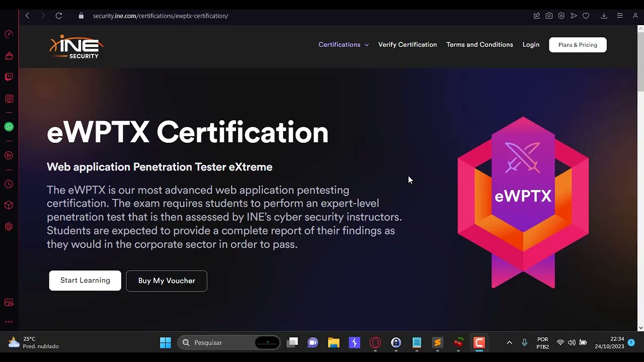The width and height of the screenshot is (644, 362).
Task: Click the scrollbar down arrow
Action: pos(640,328)
